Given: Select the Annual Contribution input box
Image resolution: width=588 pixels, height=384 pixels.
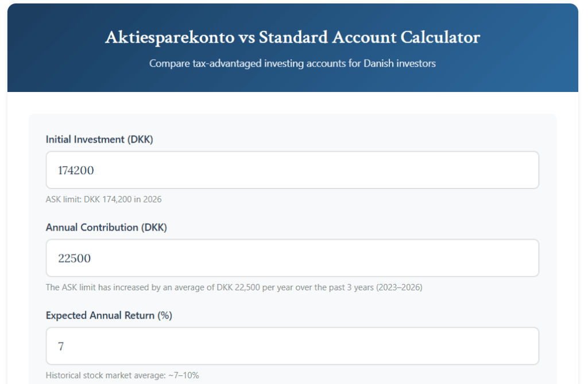Looking at the screenshot, I should [292, 258].
